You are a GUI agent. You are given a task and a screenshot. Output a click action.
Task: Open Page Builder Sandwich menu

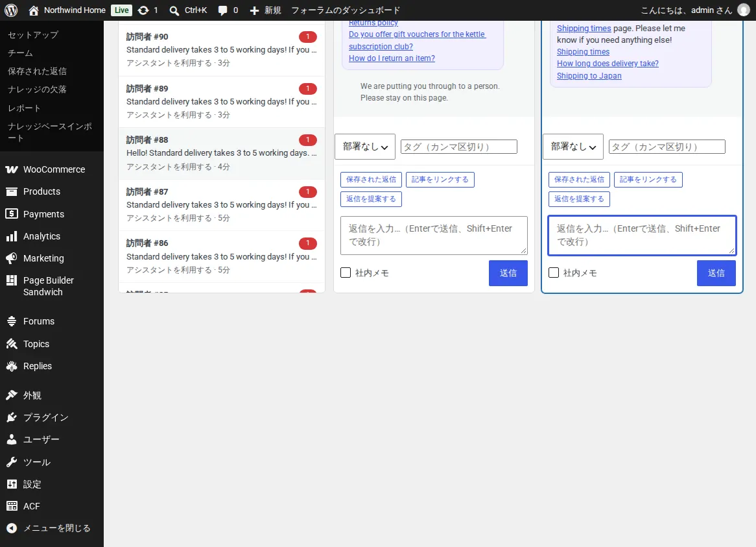tap(52, 286)
